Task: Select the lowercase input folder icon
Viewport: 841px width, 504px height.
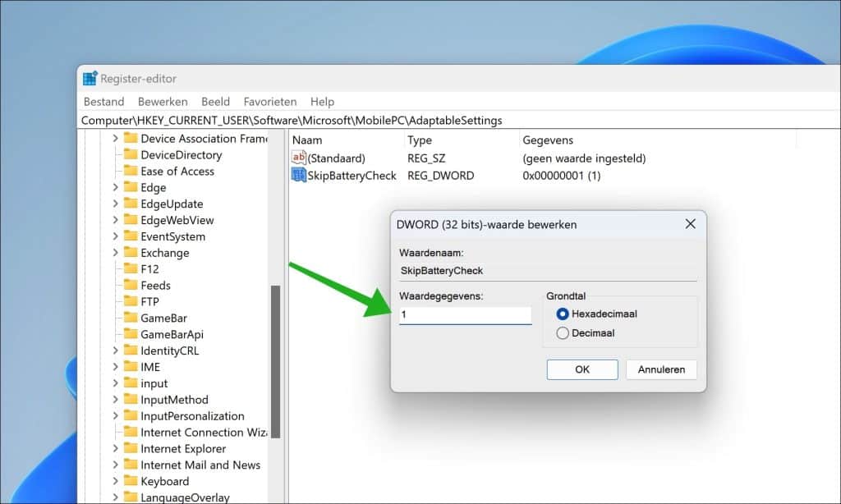Action: [131, 383]
